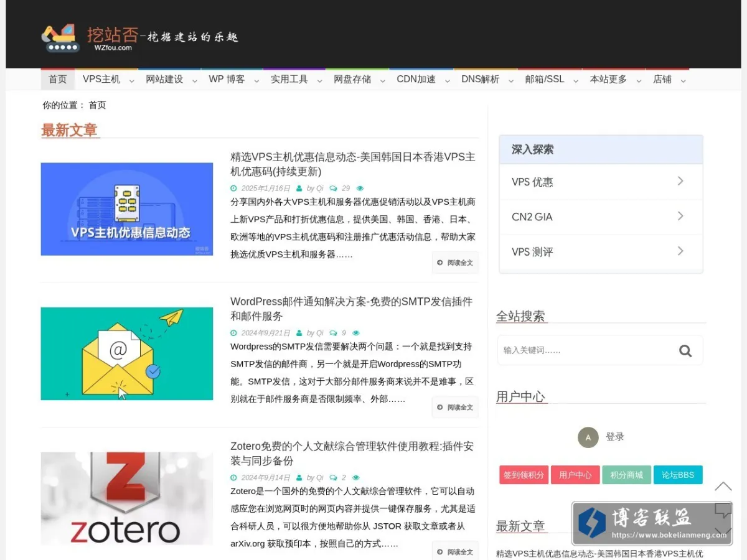Screen dimensions: 747x560
Task: Click the 29 comments count
Action: (346, 189)
